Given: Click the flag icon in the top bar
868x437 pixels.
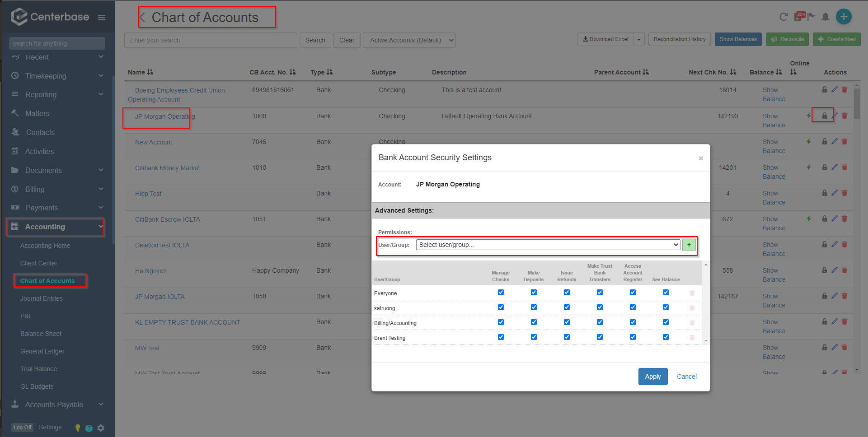Looking at the screenshot, I should coord(812,17).
